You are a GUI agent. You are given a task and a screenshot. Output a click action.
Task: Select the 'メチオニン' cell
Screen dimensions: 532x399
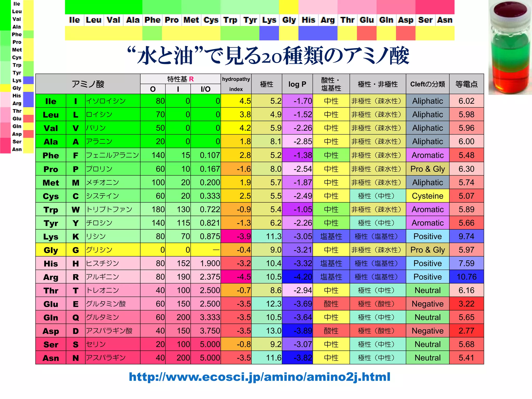point(113,182)
